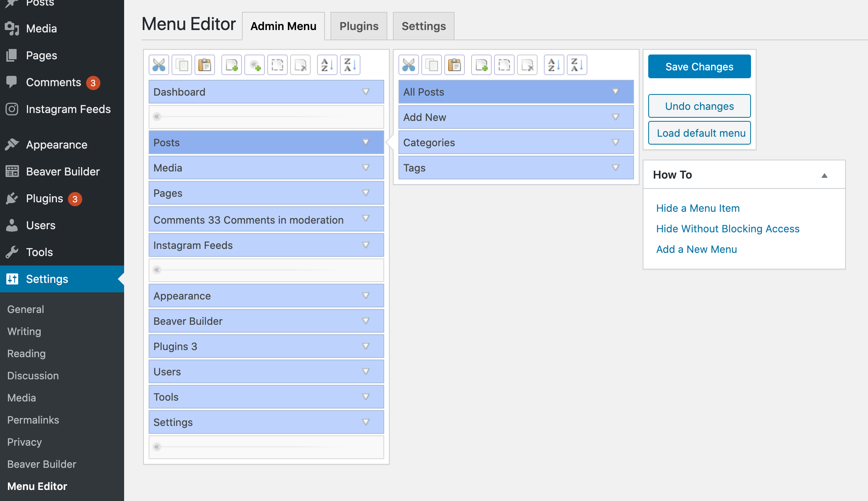
Task: Save Changes with the blue button
Action: pos(700,67)
